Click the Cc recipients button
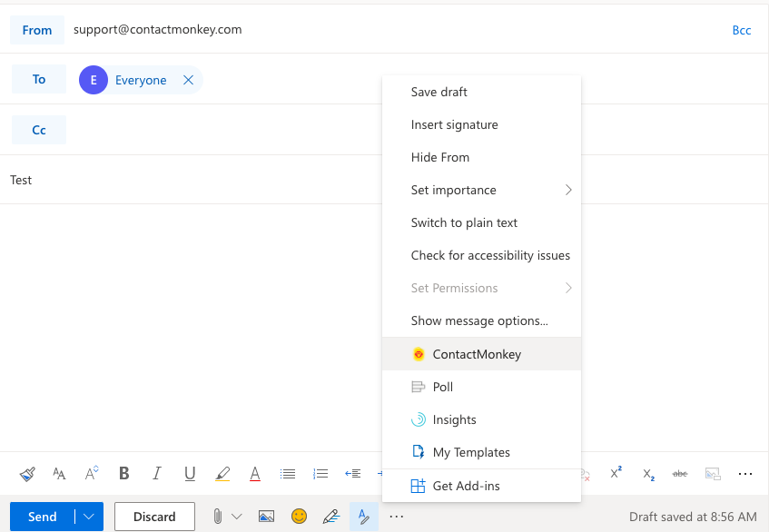The image size is (769, 532). coord(39,130)
